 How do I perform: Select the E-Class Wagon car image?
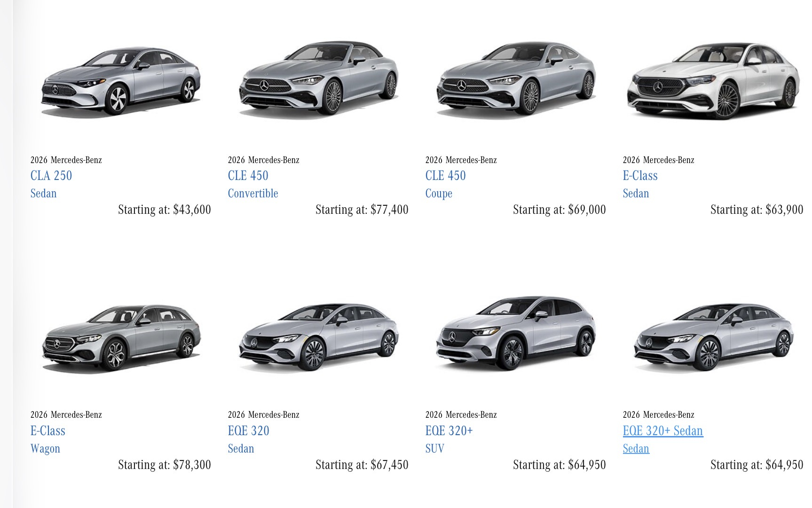(x=121, y=337)
